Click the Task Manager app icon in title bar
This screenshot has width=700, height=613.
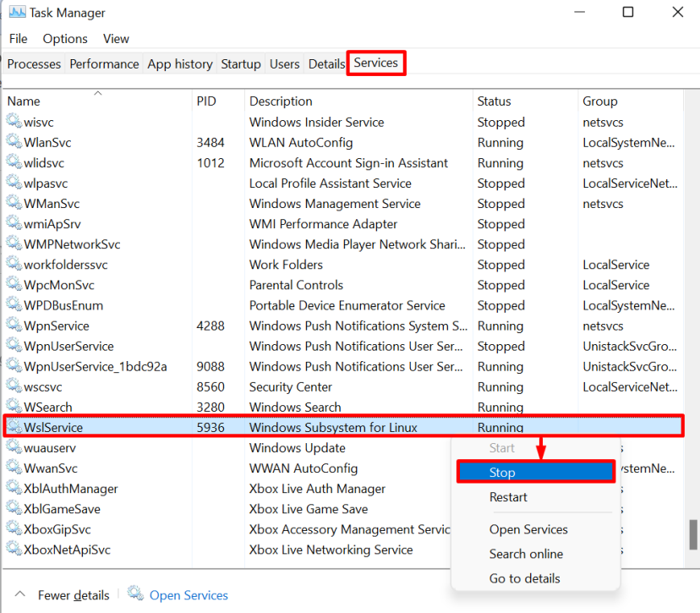(16, 13)
